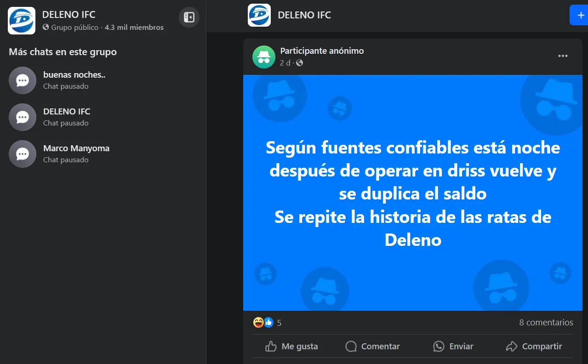Click the 'Más chats en este grupo' heading

(x=63, y=52)
